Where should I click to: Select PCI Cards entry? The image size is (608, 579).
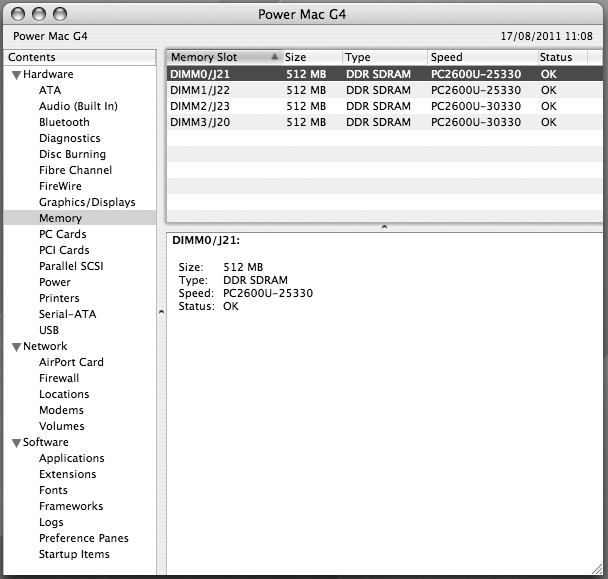(64, 250)
